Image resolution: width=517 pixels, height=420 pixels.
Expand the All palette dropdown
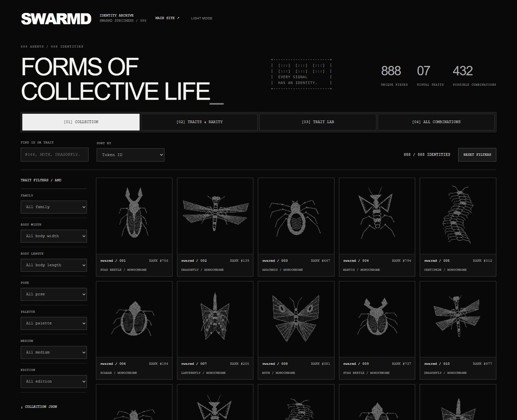click(54, 323)
